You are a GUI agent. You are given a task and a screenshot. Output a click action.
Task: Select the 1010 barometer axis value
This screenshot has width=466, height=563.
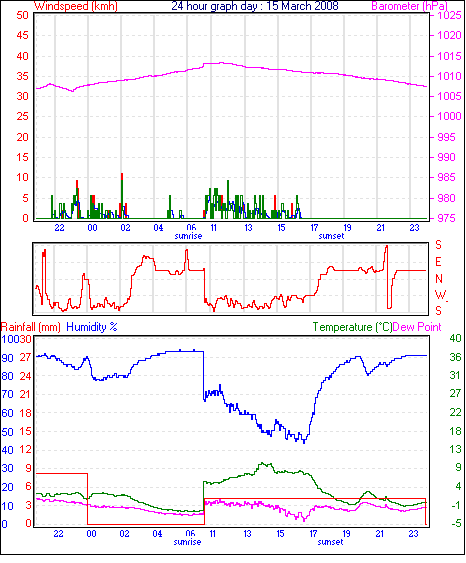[x=449, y=76]
